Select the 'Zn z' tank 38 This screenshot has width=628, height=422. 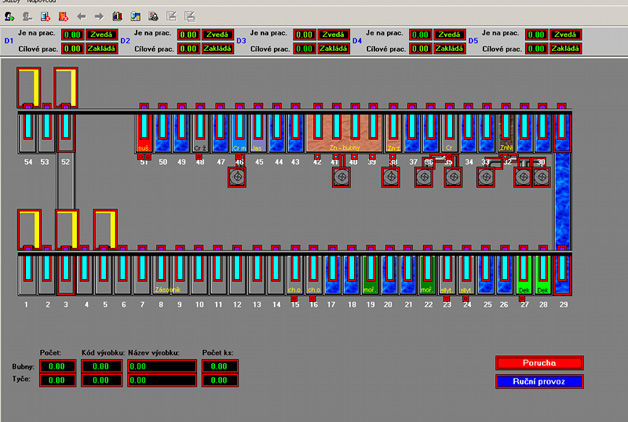coord(393,133)
